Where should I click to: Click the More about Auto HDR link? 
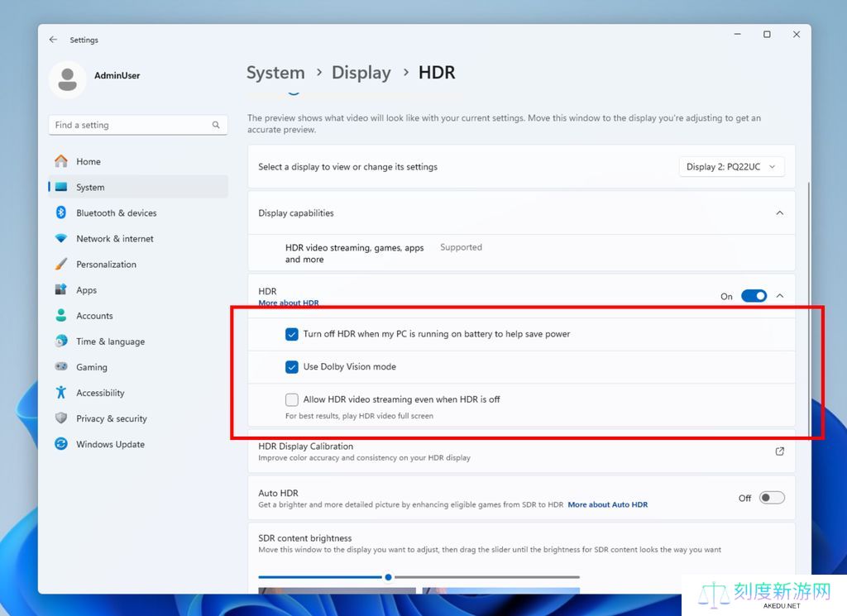[x=608, y=504]
